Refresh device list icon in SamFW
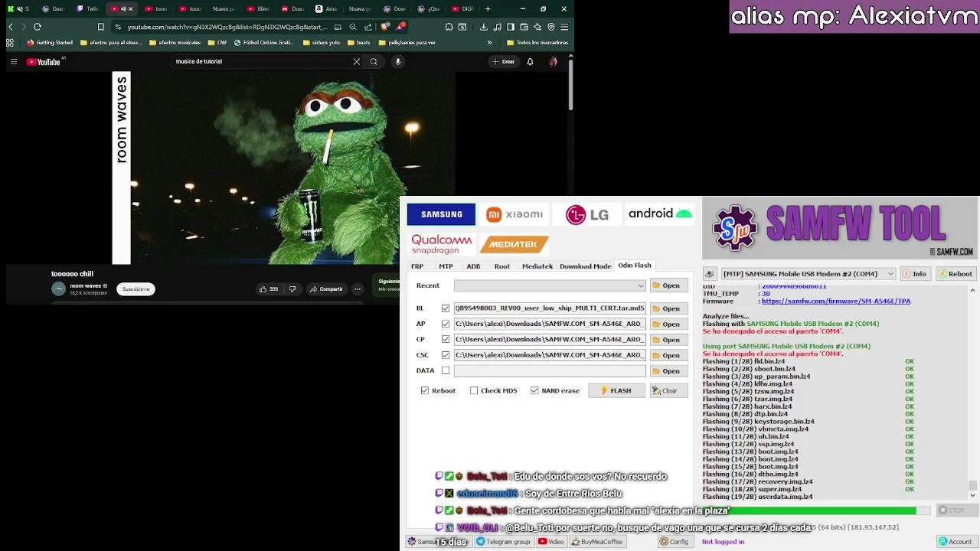 (710, 273)
